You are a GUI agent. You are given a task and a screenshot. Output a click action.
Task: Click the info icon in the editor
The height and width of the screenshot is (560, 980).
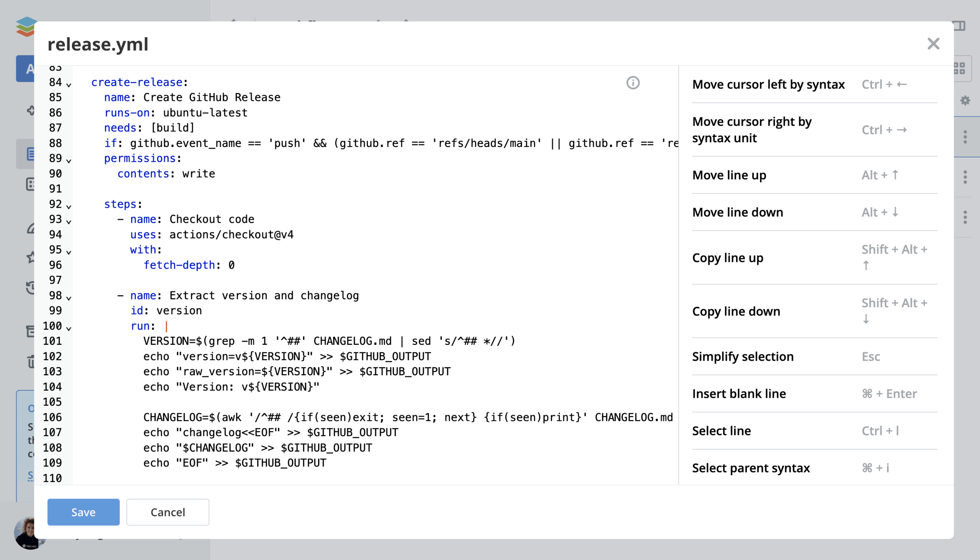point(633,83)
